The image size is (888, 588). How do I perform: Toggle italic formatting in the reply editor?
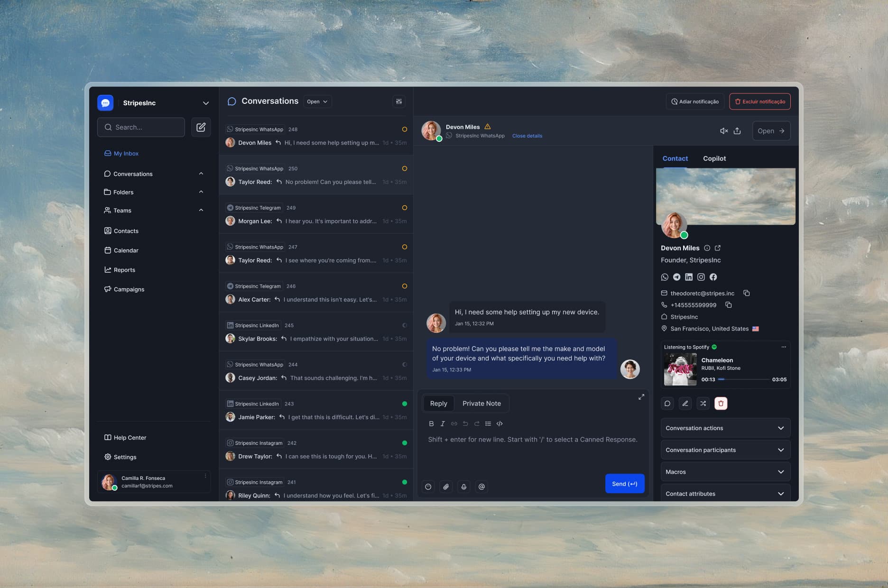tap(443, 423)
